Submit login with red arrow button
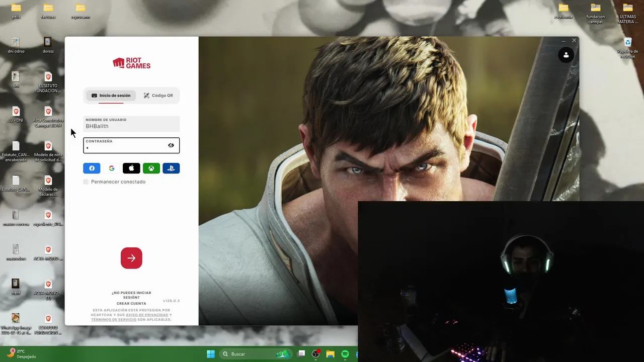The image size is (644, 362). pos(131,258)
